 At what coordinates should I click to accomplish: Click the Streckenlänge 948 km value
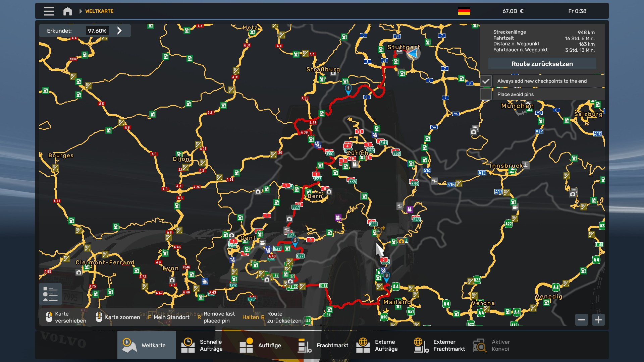coord(586,33)
